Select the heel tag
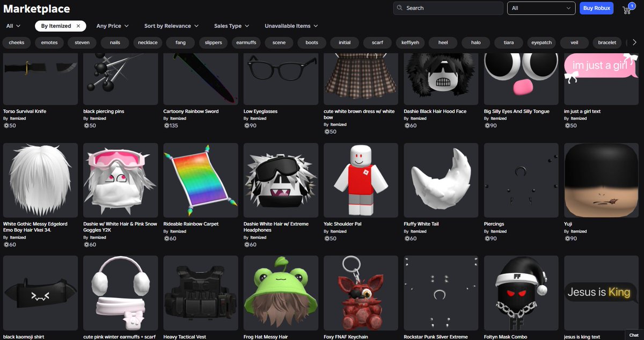 click(x=443, y=42)
